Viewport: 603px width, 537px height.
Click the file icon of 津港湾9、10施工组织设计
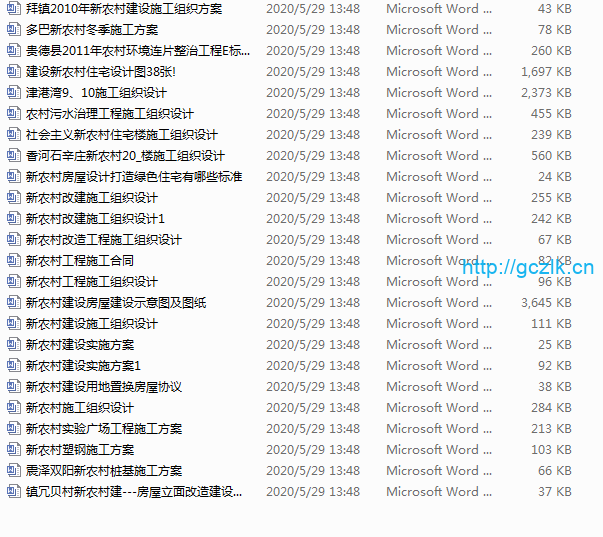(14, 93)
